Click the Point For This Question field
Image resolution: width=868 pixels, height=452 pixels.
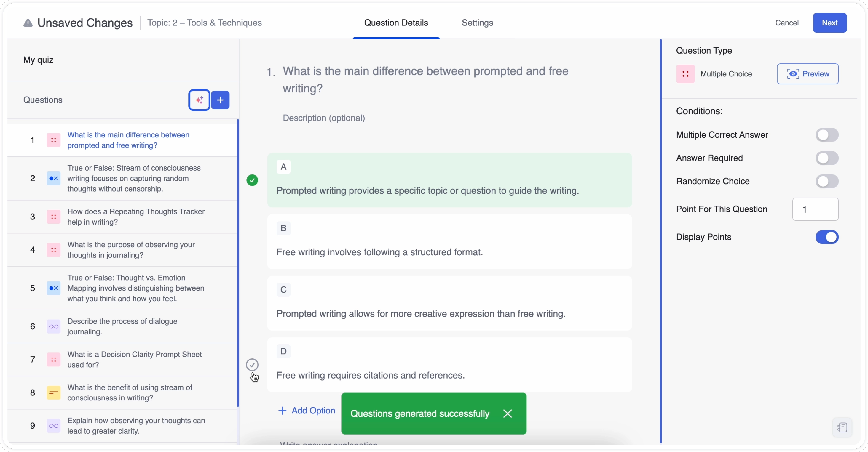click(816, 209)
